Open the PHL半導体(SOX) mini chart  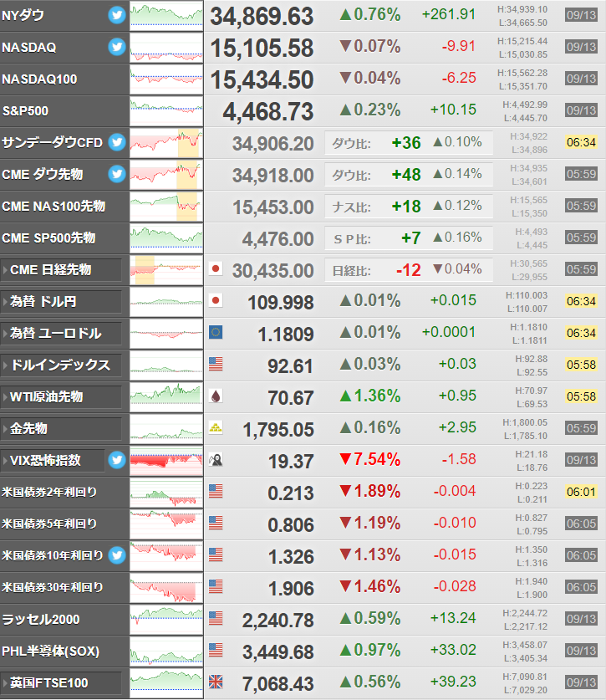tap(166, 651)
